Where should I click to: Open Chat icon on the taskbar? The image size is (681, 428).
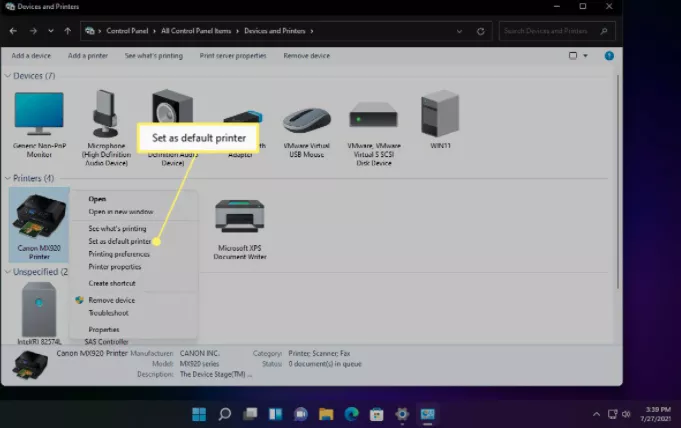(x=301, y=414)
